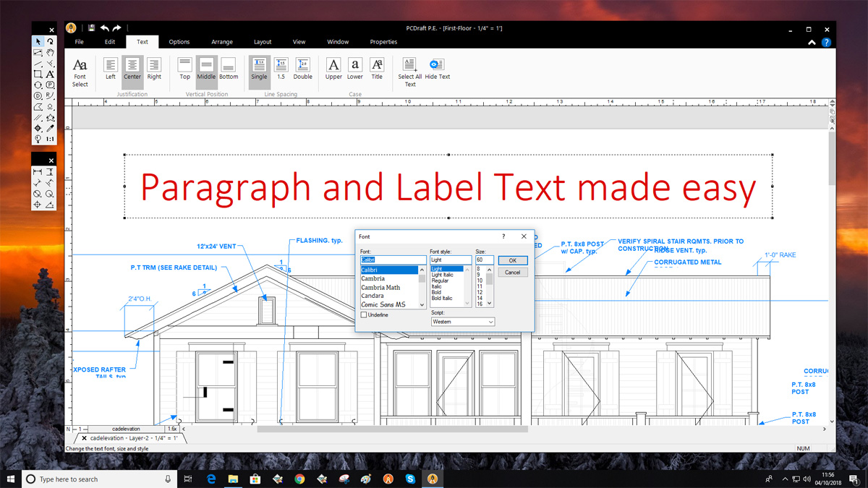The width and height of the screenshot is (868, 488).
Task: Apply Double line spacing
Action: (302, 69)
